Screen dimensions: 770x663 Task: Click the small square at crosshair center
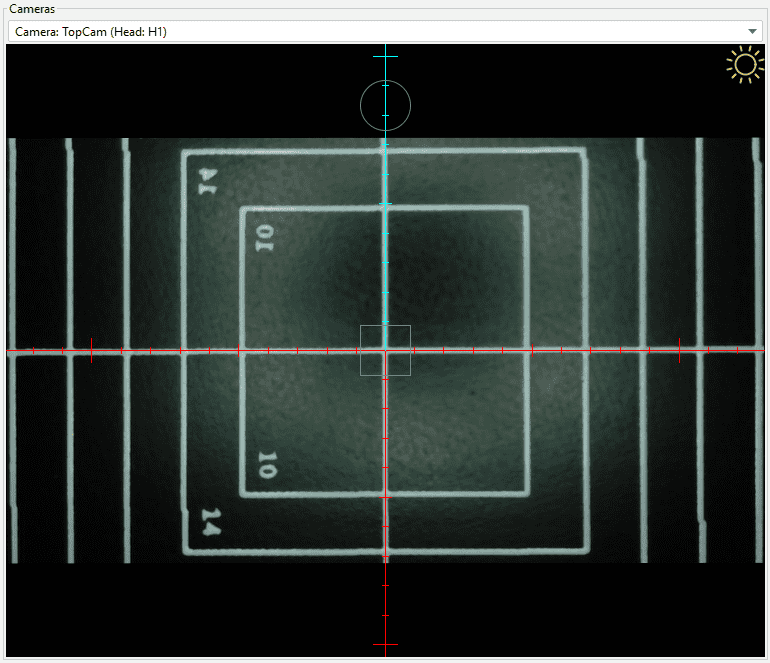pyautogui.click(x=385, y=350)
